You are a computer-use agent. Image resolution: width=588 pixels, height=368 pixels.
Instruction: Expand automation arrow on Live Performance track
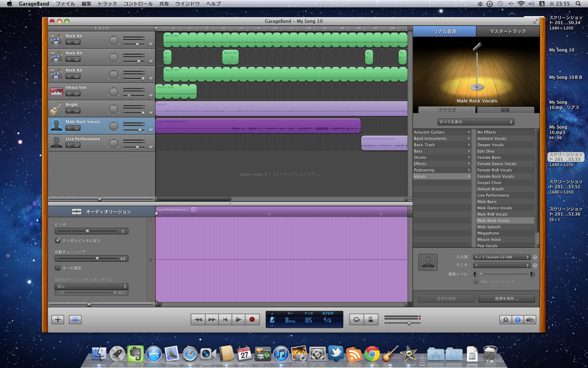coord(151,147)
